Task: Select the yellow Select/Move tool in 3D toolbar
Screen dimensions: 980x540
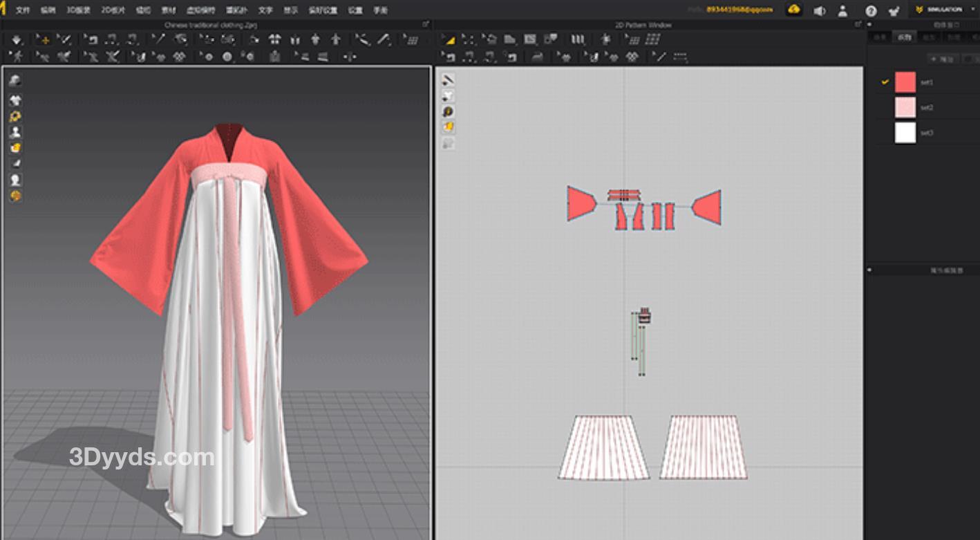Action: [x=43, y=40]
